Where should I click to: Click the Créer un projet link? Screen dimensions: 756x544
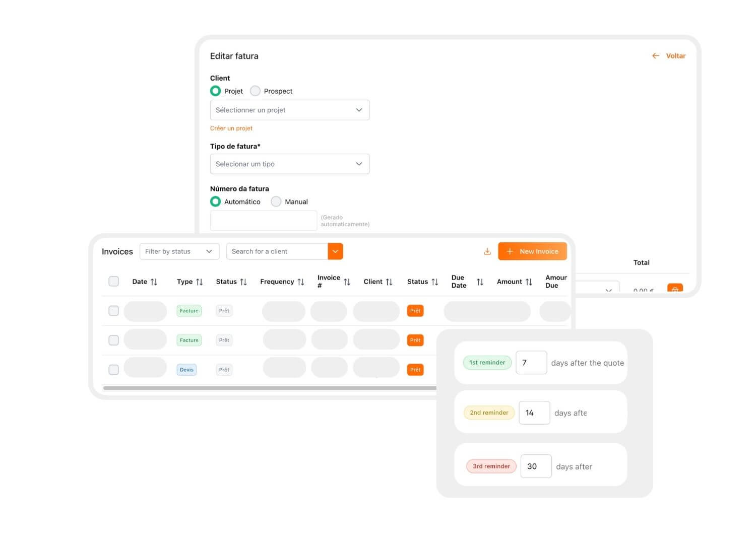tap(231, 128)
